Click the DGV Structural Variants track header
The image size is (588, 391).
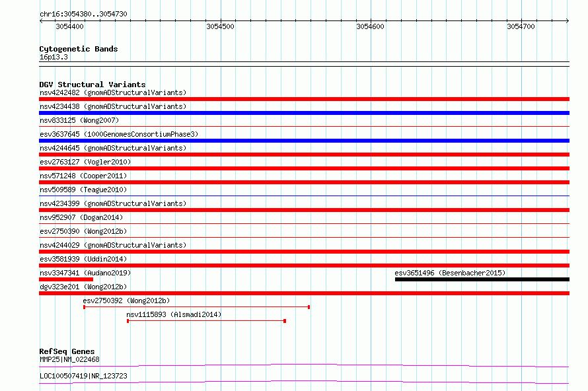tap(92, 85)
